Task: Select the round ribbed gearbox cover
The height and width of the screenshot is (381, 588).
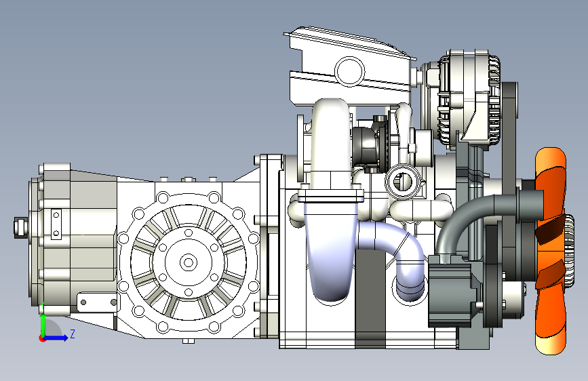Action: tap(189, 262)
